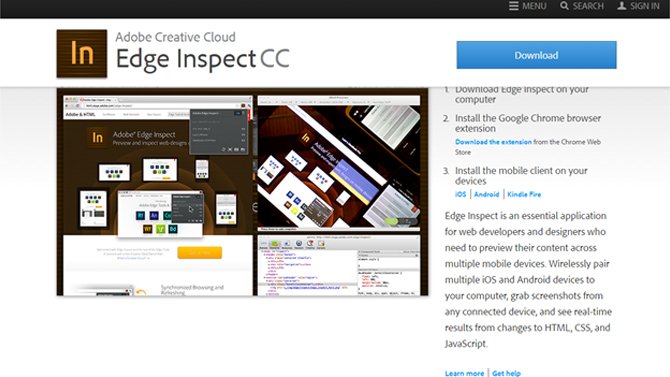Choose SIGN IN in the top bar
This screenshot has width=670, height=377.
[645, 6]
